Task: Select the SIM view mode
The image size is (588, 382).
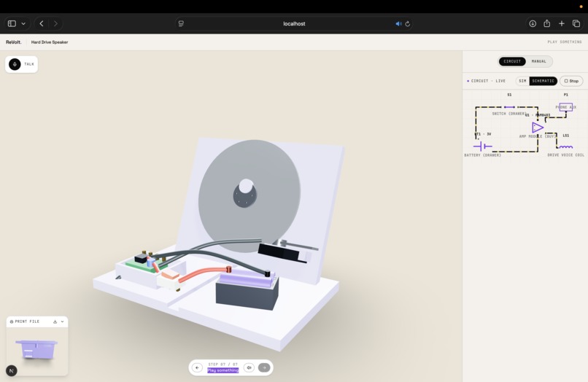Action: (x=522, y=81)
